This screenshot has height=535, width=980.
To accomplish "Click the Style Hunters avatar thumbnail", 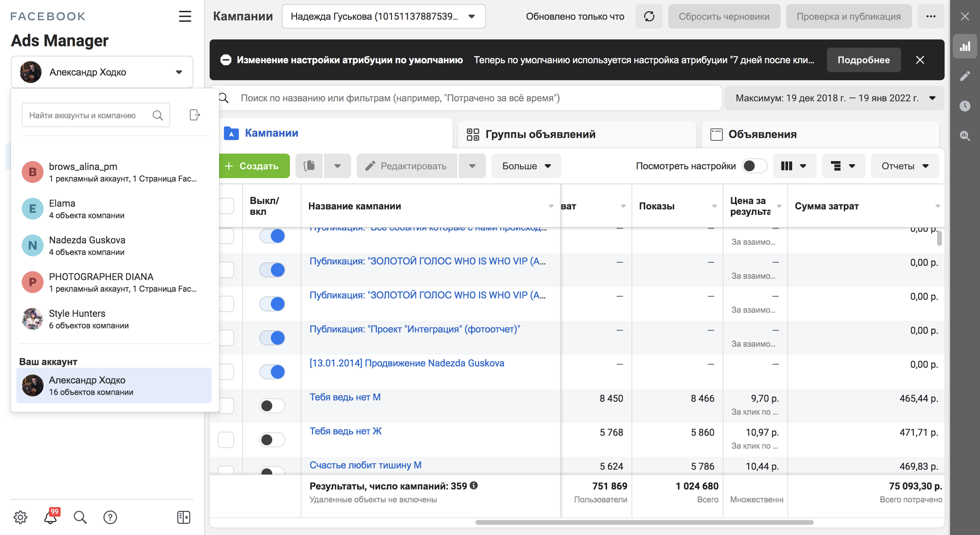I will (33, 319).
